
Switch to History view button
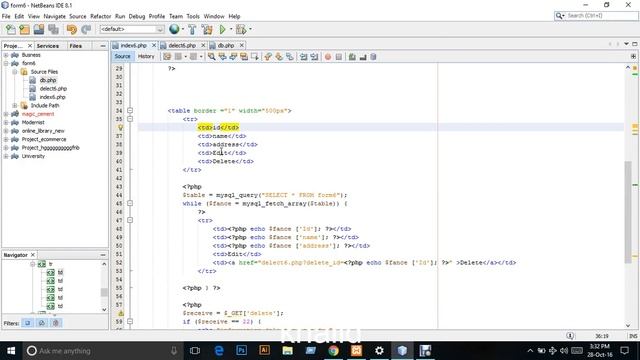[146, 56]
